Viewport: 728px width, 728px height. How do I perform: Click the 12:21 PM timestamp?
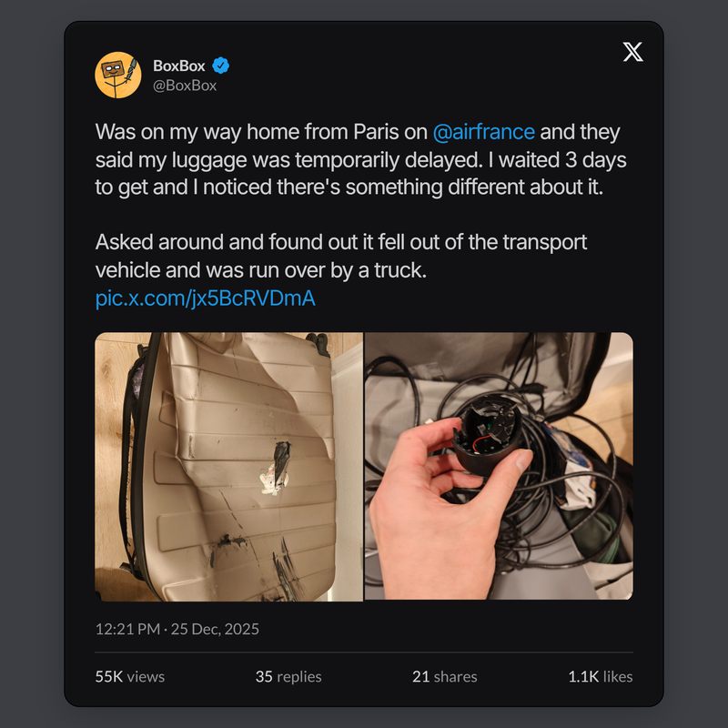[127, 629]
